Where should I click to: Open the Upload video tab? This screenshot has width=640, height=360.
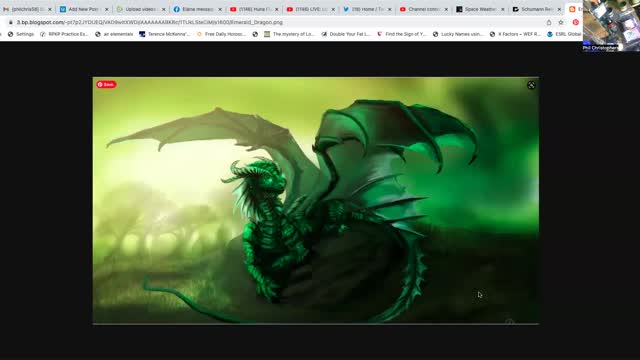coord(140,9)
